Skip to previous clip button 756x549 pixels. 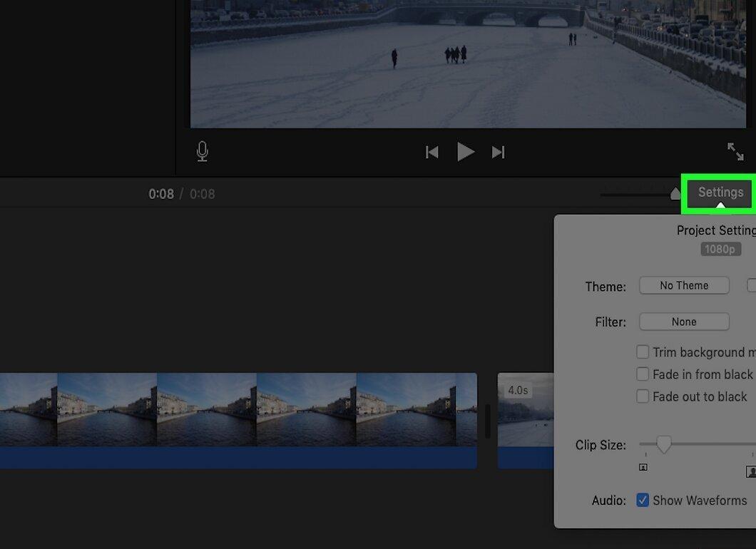[432, 153]
